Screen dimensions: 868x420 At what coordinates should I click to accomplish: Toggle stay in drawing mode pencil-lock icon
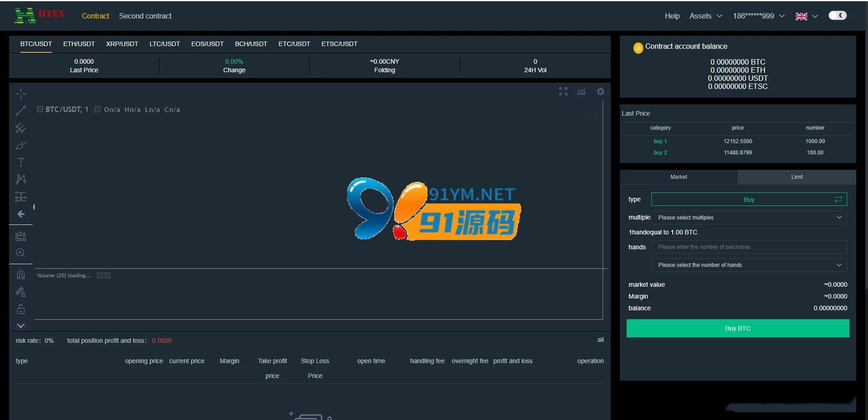[x=21, y=292]
